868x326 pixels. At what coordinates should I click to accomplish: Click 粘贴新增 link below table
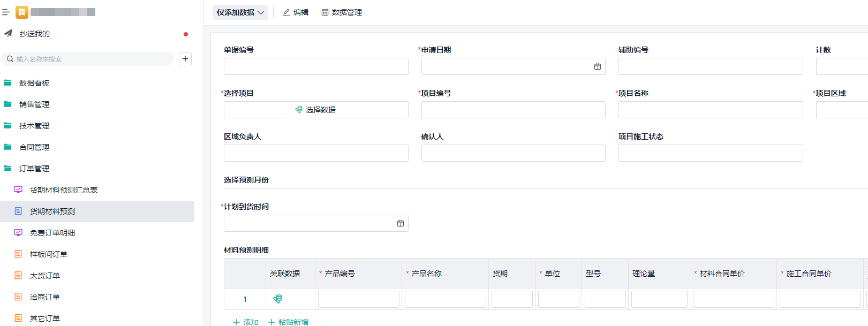pyautogui.click(x=288, y=322)
